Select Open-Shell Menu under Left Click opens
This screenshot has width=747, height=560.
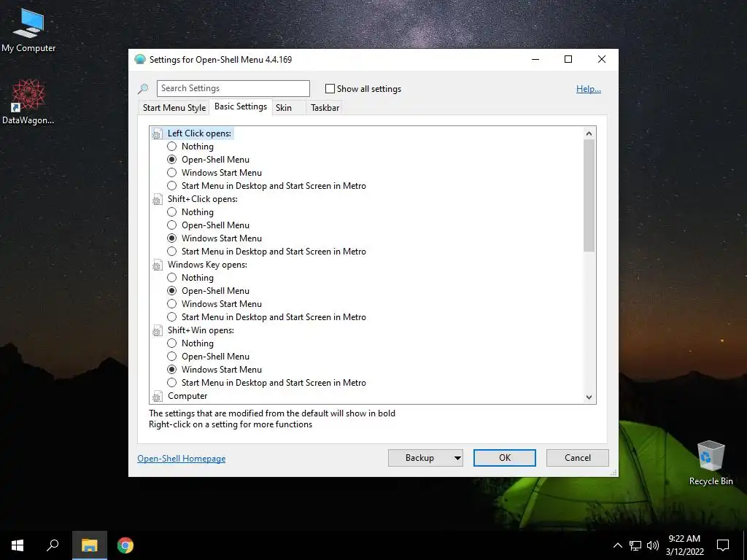tap(172, 160)
